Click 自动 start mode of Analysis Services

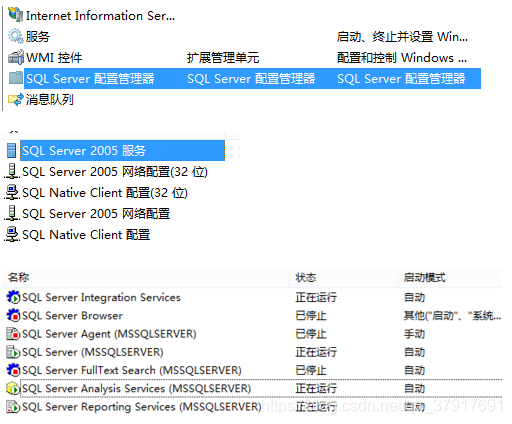414,388
